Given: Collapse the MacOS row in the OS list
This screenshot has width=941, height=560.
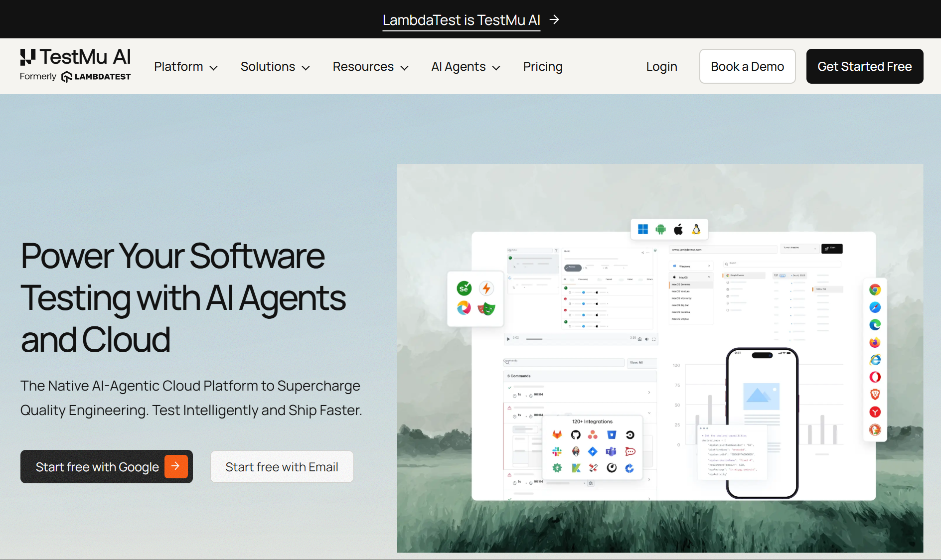Looking at the screenshot, I should (x=691, y=277).
